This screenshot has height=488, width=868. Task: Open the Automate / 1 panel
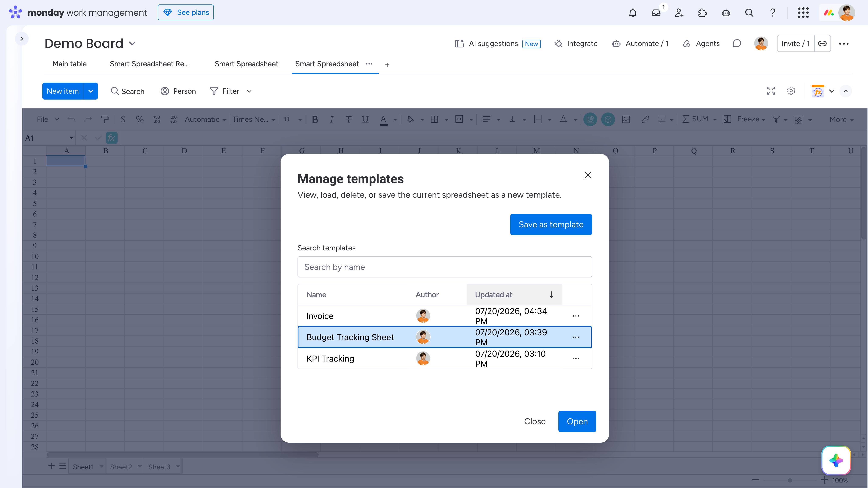[x=640, y=43]
